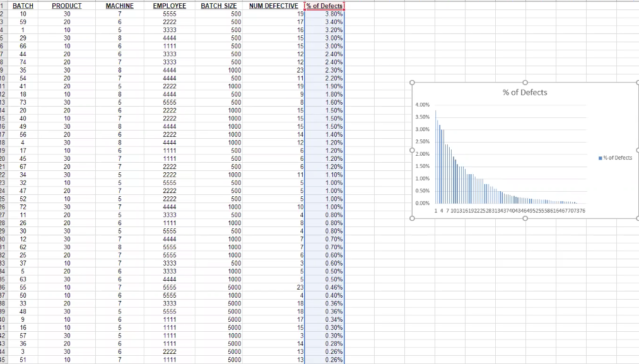
Task: Select the 3.20% defects cell
Action: 324,30
